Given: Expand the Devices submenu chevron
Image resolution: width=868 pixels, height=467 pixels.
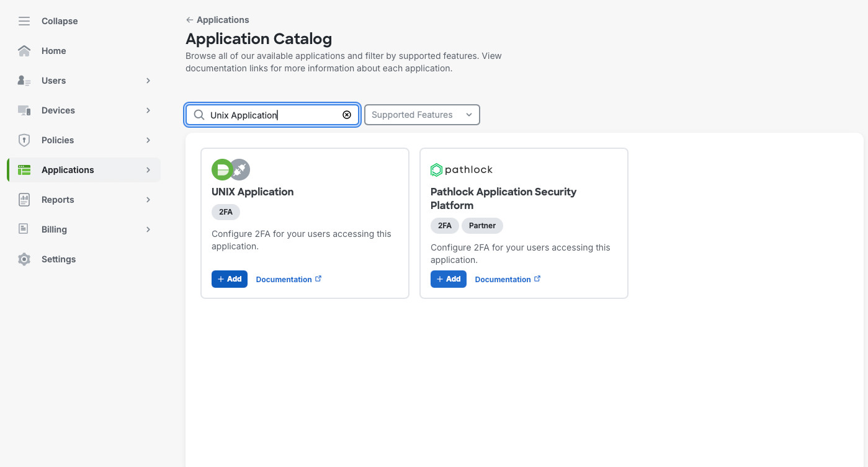Looking at the screenshot, I should point(148,110).
